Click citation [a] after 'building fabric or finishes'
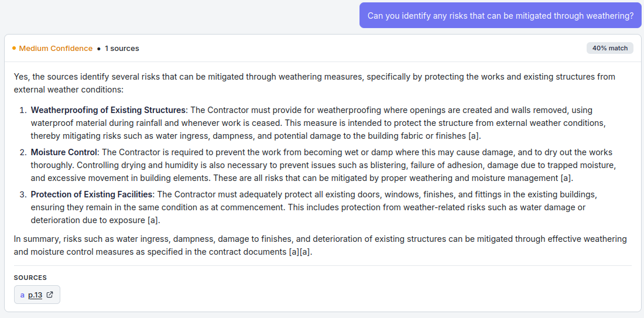 (x=475, y=136)
